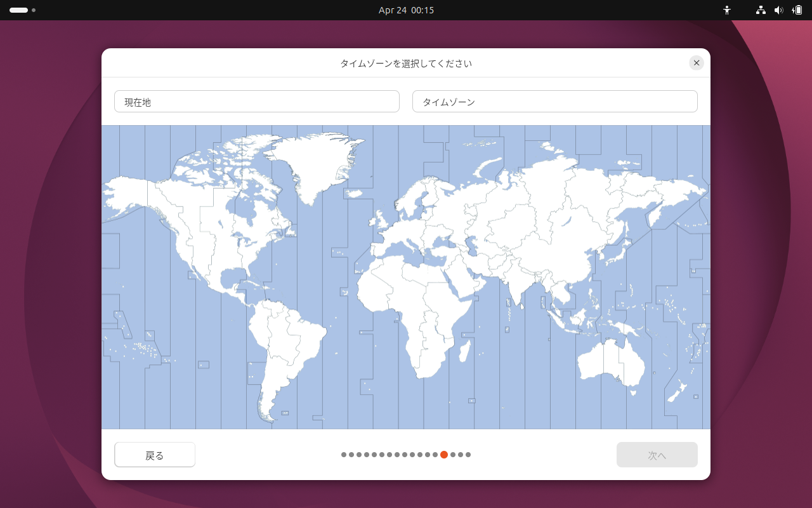The width and height of the screenshot is (812, 508).
Task: Click the network icon in the top bar
Action: point(760,10)
